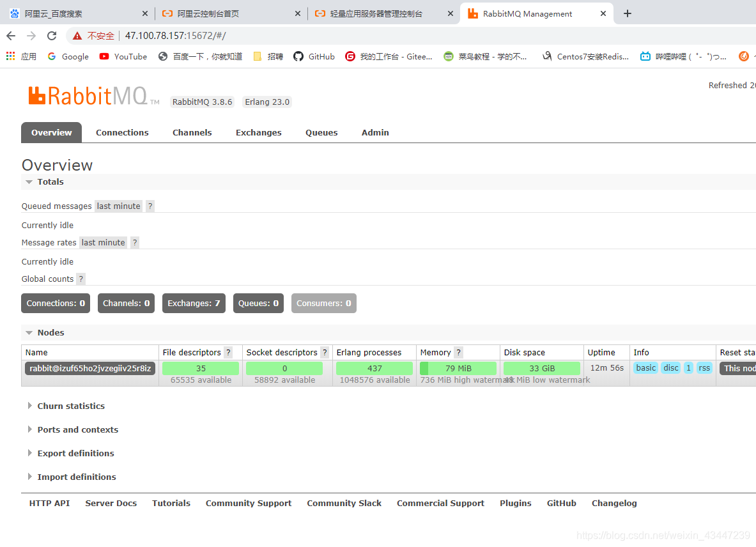The width and height of the screenshot is (756, 547).
Task: Open the Server Docs footer link
Action: pyautogui.click(x=111, y=503)
